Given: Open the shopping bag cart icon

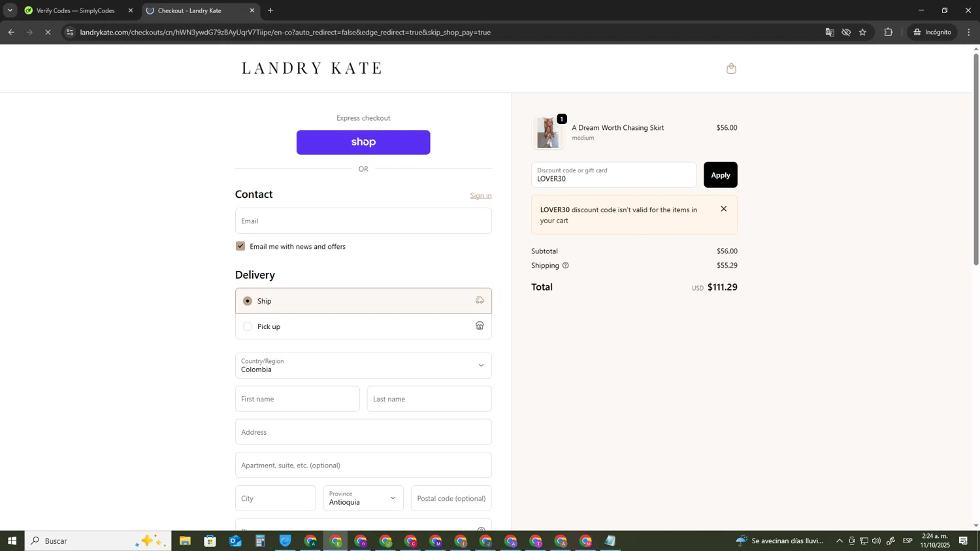Looking at the screenshot, I should coord(731,69).
